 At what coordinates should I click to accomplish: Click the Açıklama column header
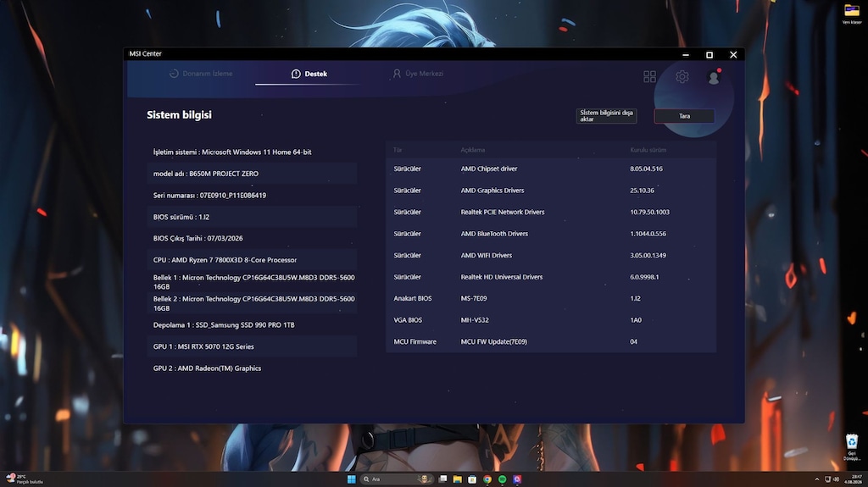tap(473, 150)
